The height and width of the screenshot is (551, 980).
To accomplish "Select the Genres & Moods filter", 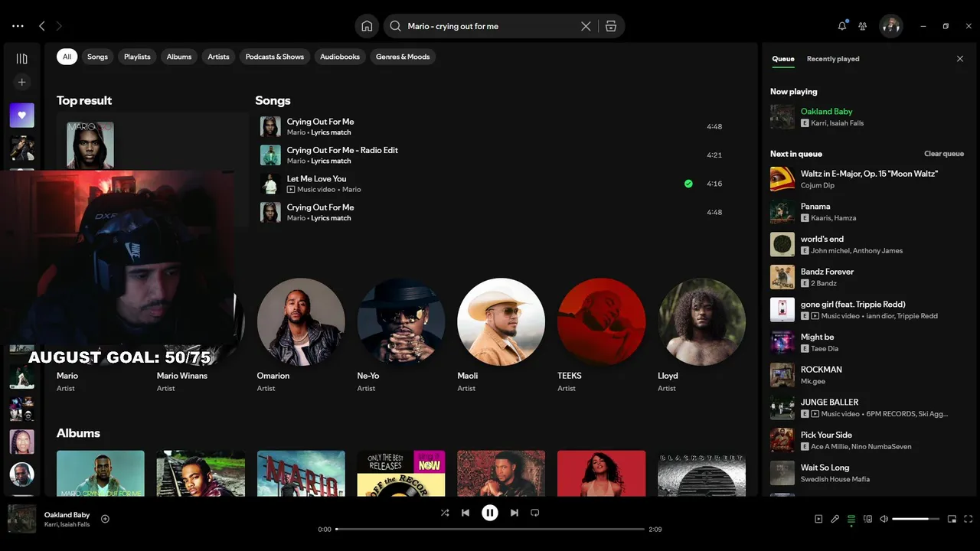I will coord(403,57).
